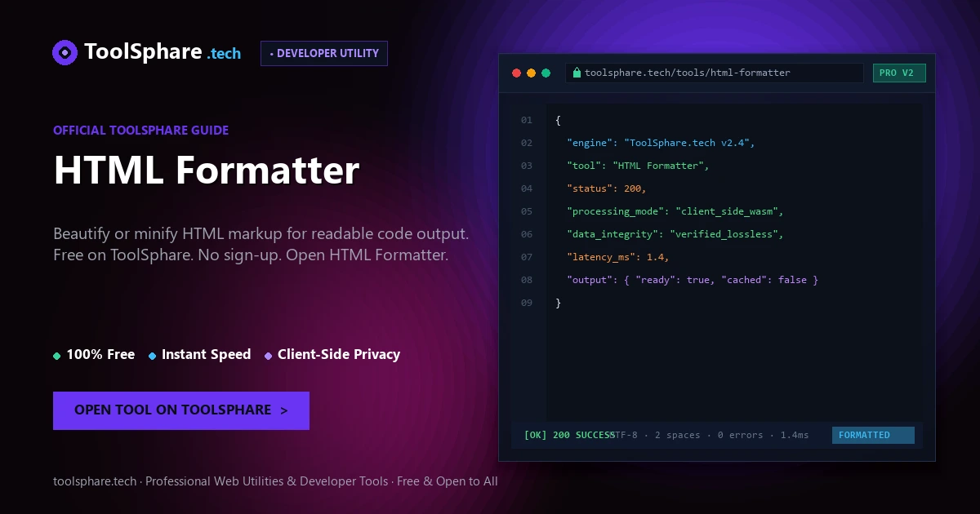This screenshot has width=980, height=514.
Task: Click the "engine" code line
Action: (661, 143)
